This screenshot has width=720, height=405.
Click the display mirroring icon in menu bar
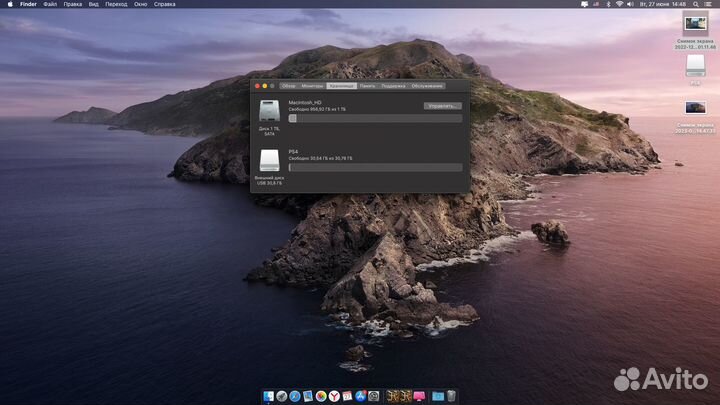584,4
